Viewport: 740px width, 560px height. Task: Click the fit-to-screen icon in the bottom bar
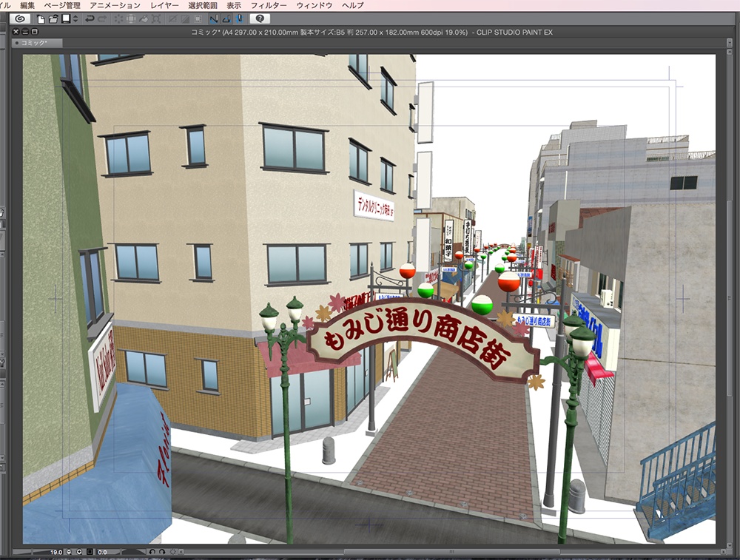tap(90, 552)
